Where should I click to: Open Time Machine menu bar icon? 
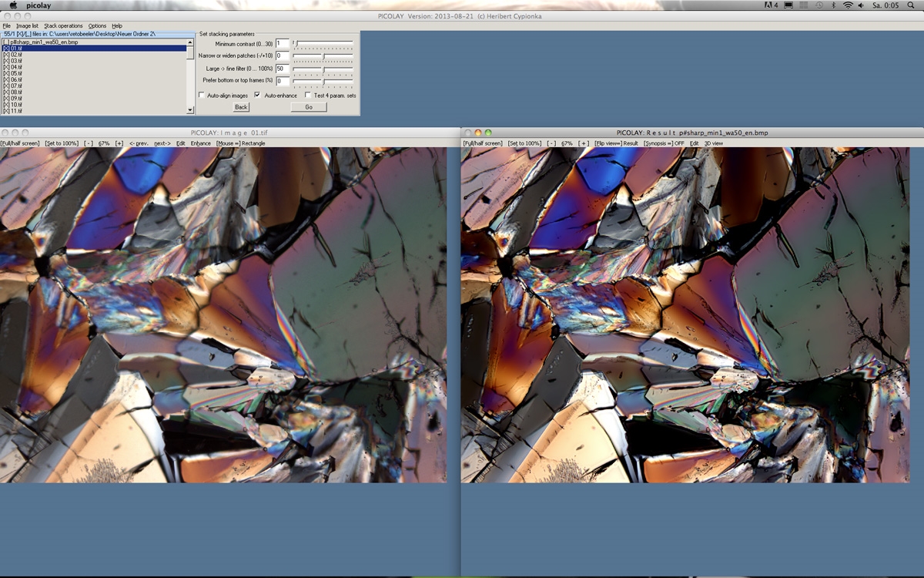pos(819,5)
